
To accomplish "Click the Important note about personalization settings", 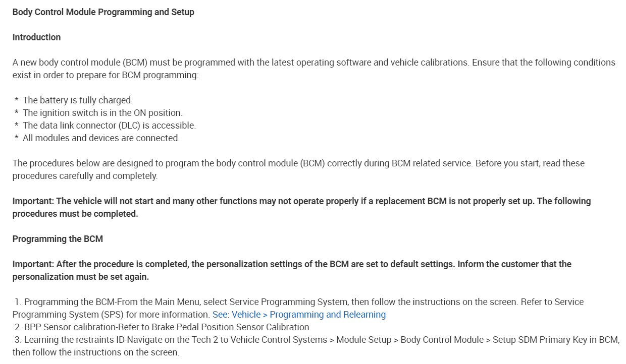I will 292,264.
